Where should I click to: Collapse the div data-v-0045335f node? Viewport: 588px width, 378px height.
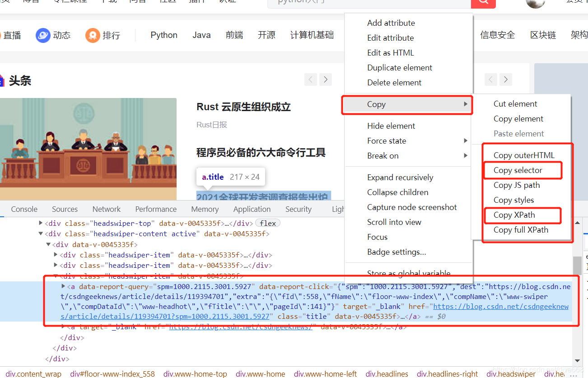click(x=48, y=245)
